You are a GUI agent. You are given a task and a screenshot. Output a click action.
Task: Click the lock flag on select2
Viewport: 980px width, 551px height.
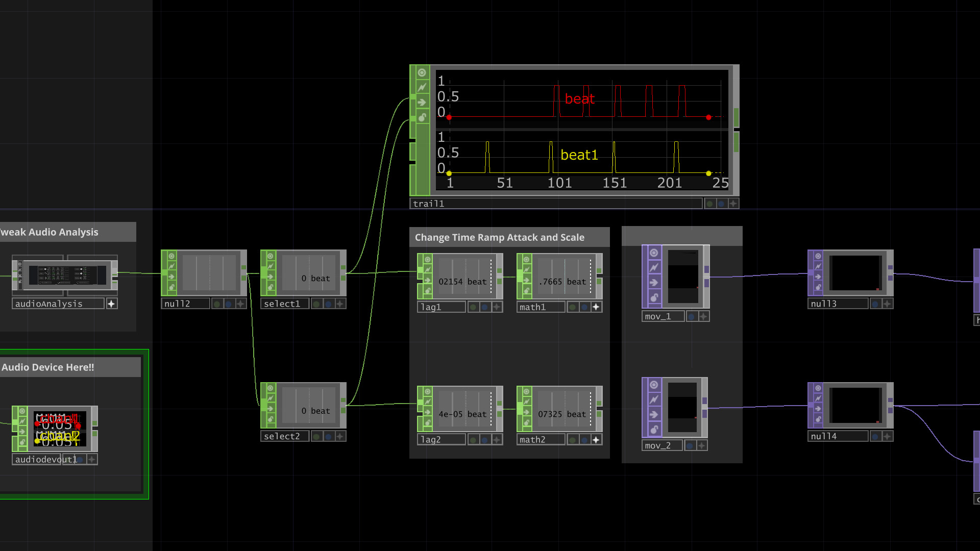[271, 419]
